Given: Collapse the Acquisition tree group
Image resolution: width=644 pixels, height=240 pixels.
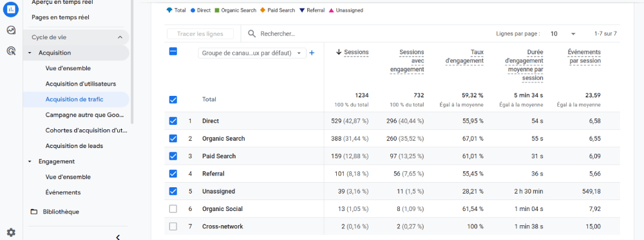Looking at the screenshot, I should point(30,53).
